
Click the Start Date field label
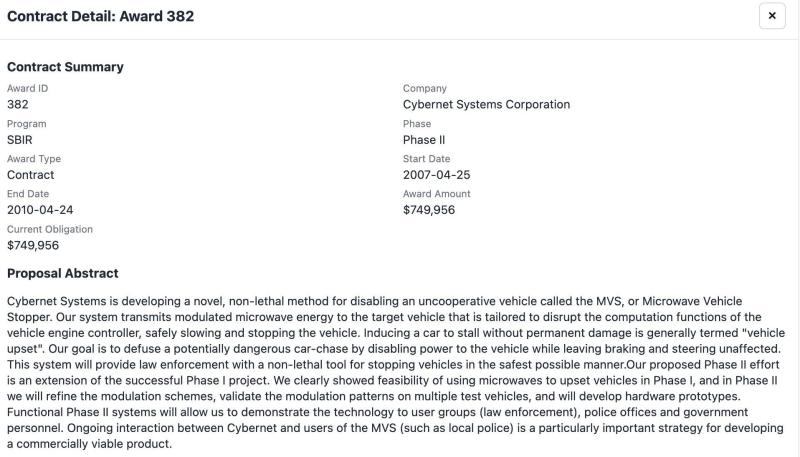coord(426,159)
